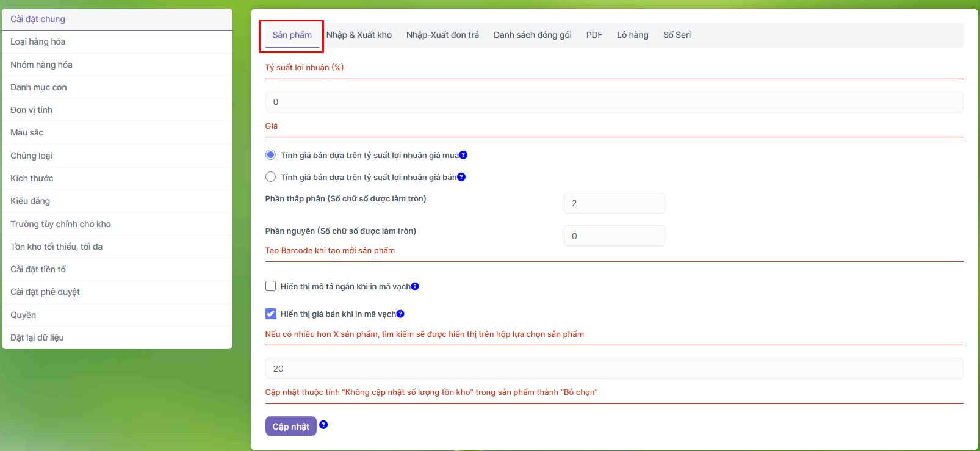Enable Hiển thị mô tả ngắn checkbox
The image size is (980, 451).
pos(271,286)
